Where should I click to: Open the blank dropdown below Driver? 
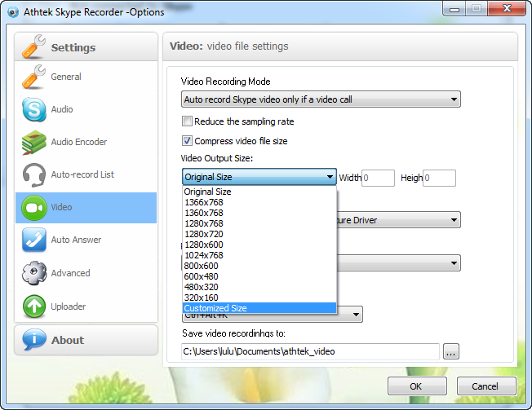(398, 263)
